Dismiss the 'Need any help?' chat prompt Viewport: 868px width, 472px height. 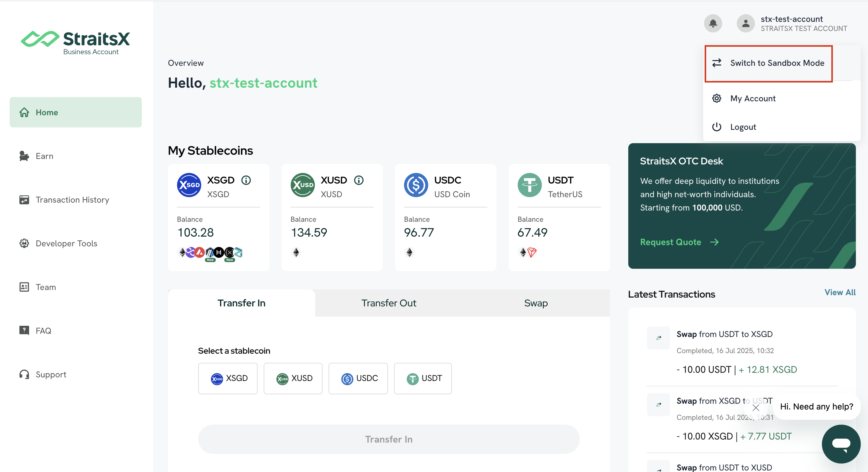click(x=756, y=408)
